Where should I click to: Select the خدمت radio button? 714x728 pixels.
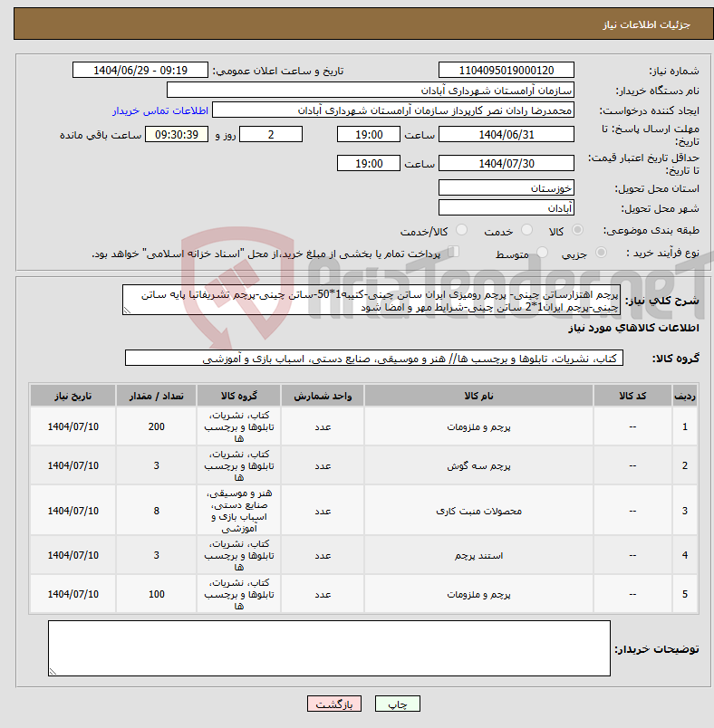click(526, 230)
